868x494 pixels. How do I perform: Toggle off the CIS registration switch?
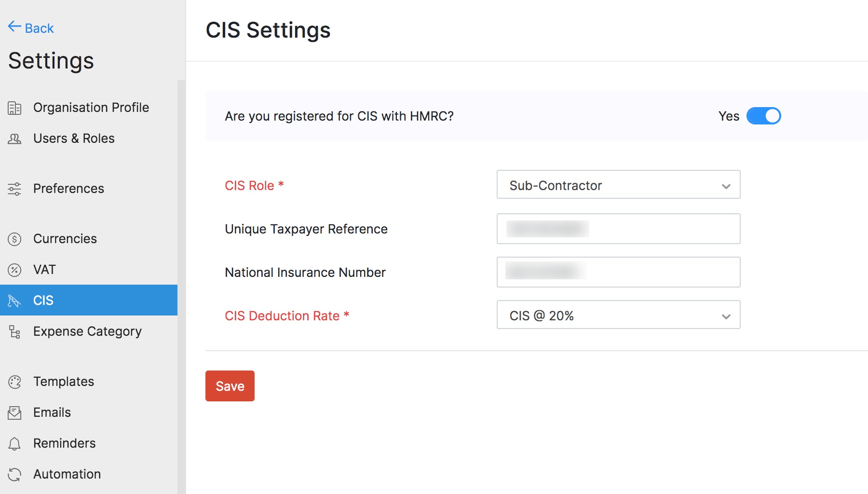[763, 116]
